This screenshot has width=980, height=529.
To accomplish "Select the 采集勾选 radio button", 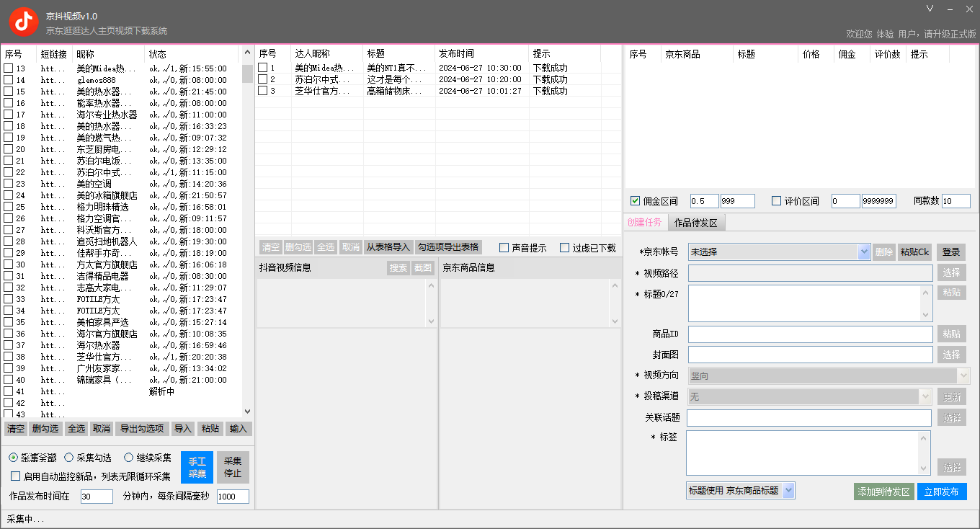I will coord(69,458).
